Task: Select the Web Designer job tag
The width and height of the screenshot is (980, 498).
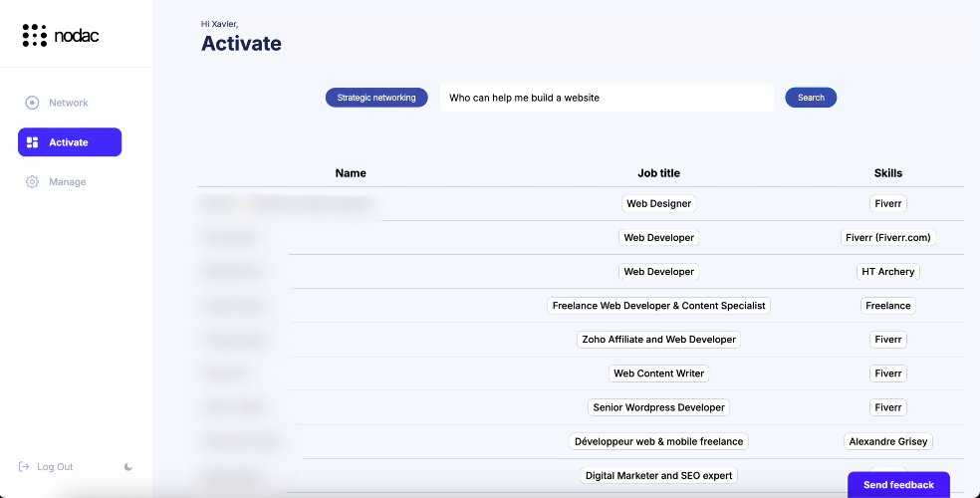Action: [658, 204]
